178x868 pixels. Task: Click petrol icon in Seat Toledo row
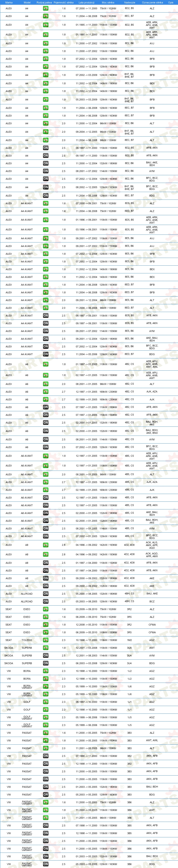(46, 640)
